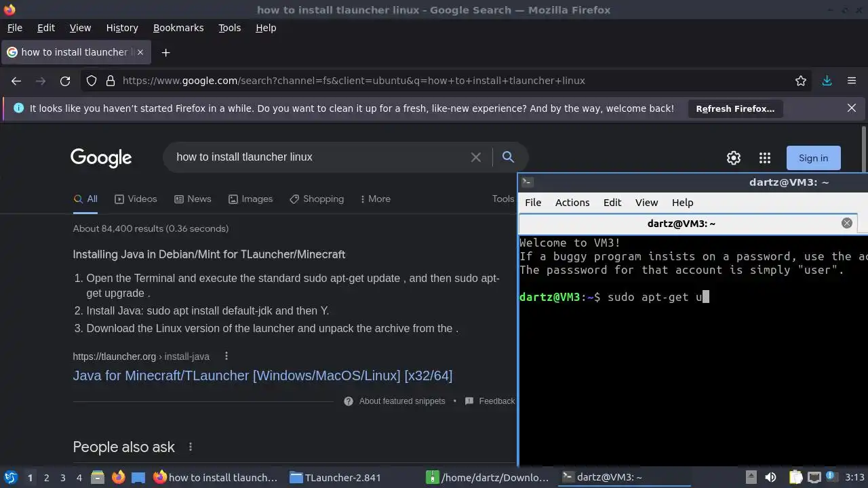Expand the More search categories dropdown
Image resolution: width=868 pixels, height=488 pixels.
click(x=376, y=199)
